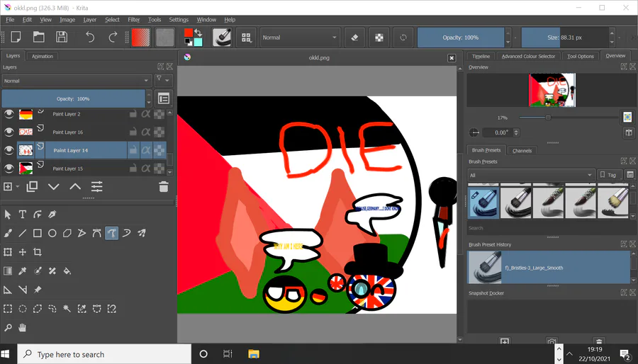Select the Line tool

tap(23, 233)
